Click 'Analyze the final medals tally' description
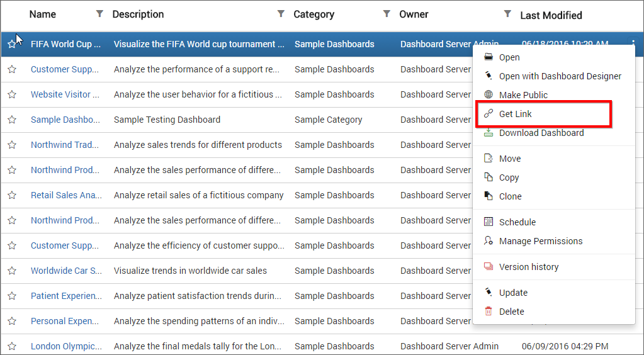 tap(198, 346)
